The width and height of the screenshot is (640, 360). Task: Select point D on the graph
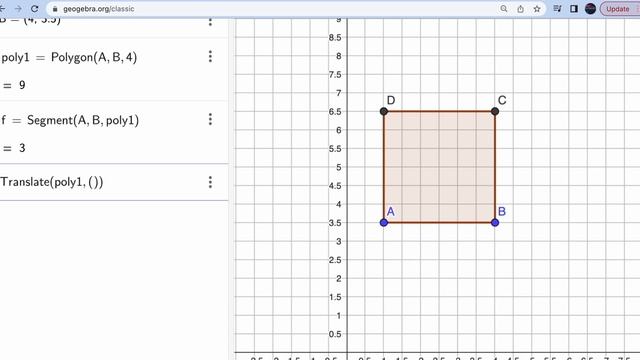coord(384,111)
